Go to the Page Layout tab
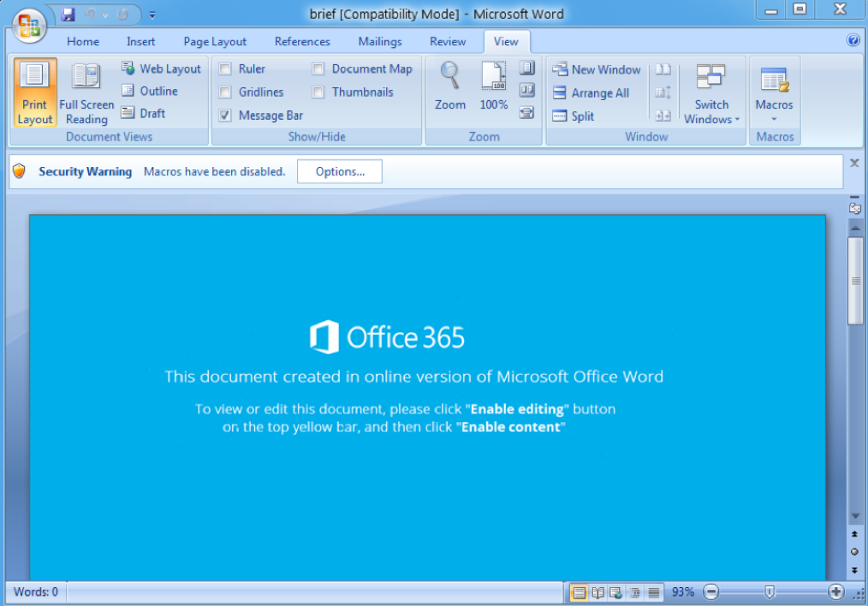This screenshot has width=868, height=606. [x=215, y=41]
